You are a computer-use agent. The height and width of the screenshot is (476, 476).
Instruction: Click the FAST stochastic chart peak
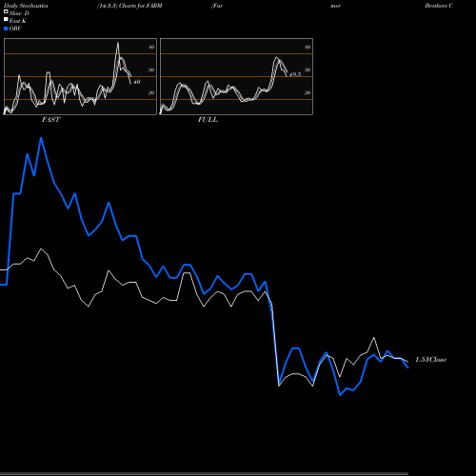pyautogui.click(x=118, y=43)
